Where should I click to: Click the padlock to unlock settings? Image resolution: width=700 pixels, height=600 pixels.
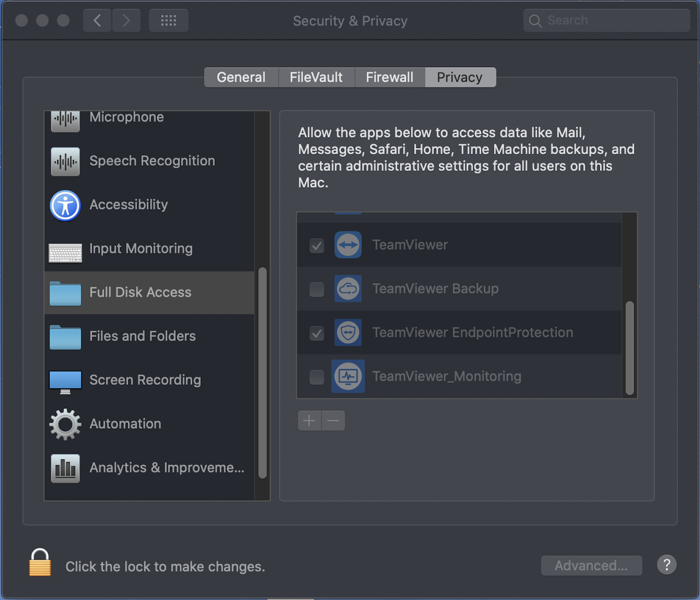(40, 562)
